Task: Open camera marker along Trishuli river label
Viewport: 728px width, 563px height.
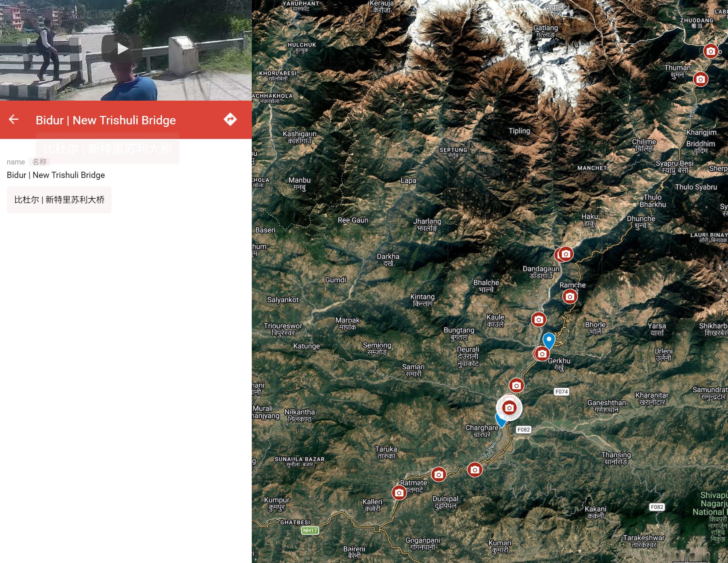Action: [x=475, y=470]
